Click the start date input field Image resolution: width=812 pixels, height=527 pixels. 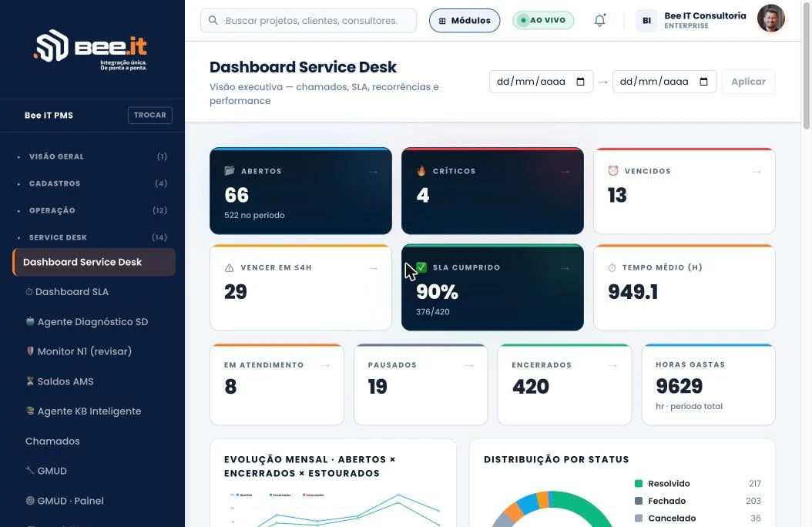click(541, 82)
